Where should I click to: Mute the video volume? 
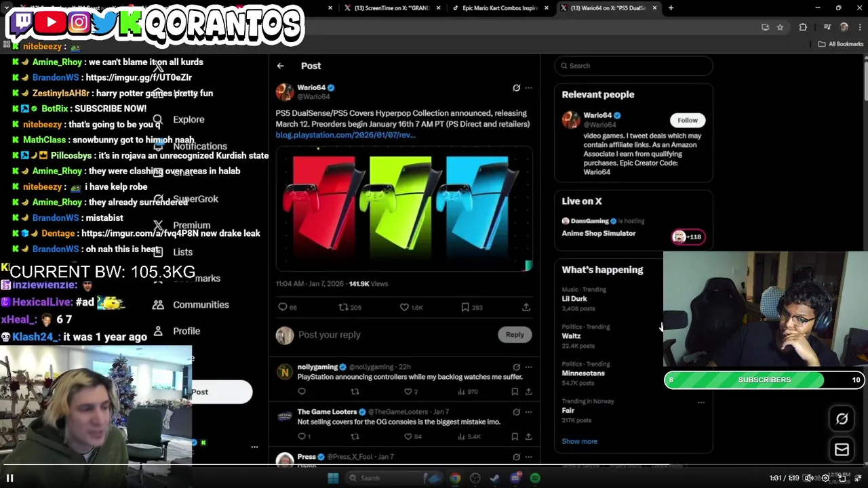[809, 478]
